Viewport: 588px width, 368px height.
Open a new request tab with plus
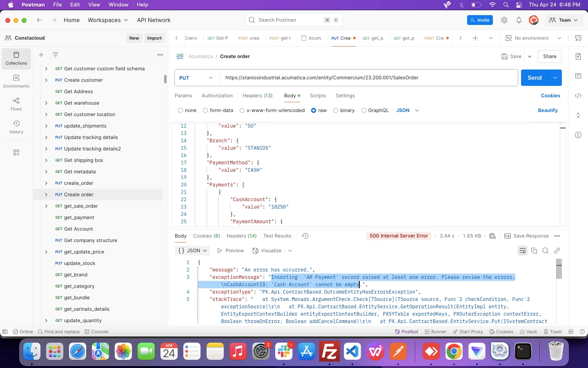[475, 38]
